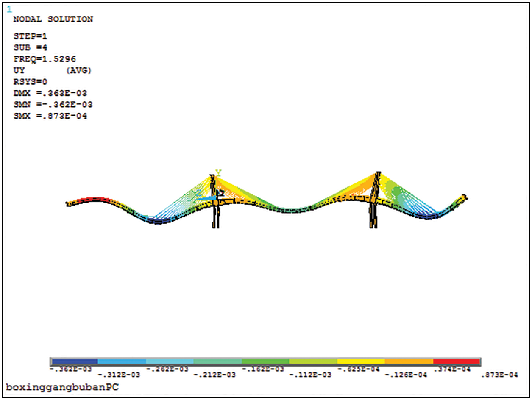Click the dark blue legend color band

click(74, 361)
